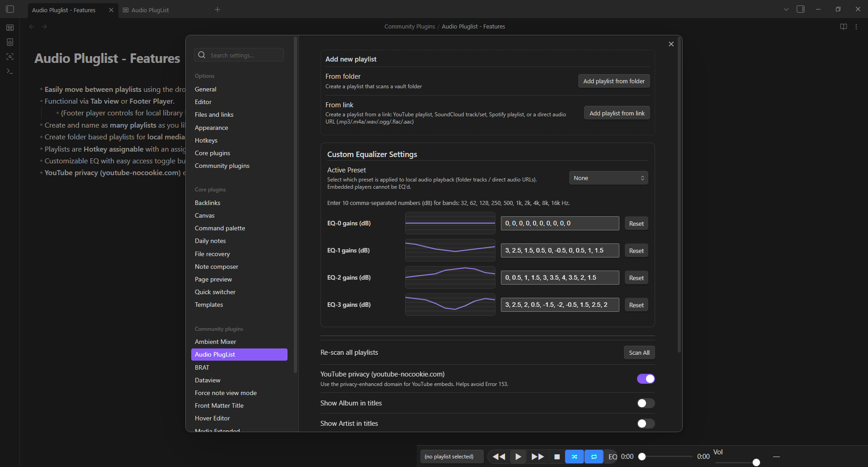Click the previous track button

coord(499,457)
